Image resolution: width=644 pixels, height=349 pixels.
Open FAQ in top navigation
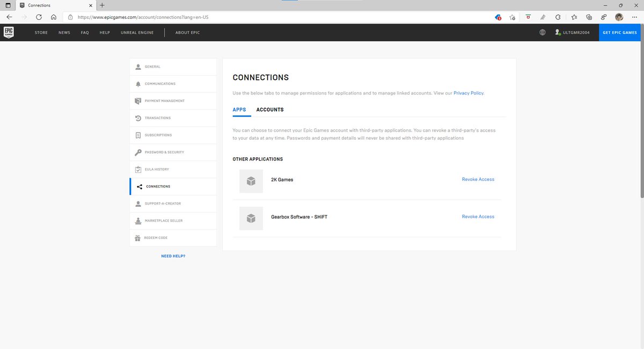pos(85,32)
